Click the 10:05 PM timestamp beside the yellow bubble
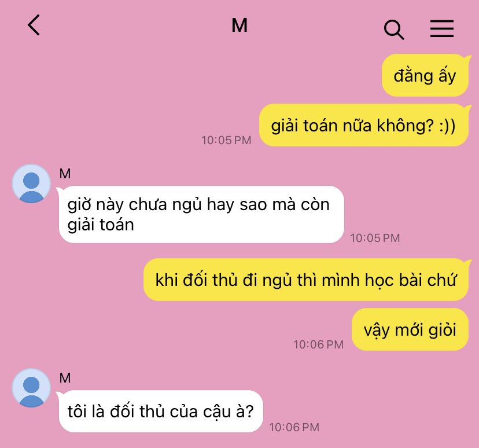The height and width of the screenshot is (448, 479). coord(226,140)
